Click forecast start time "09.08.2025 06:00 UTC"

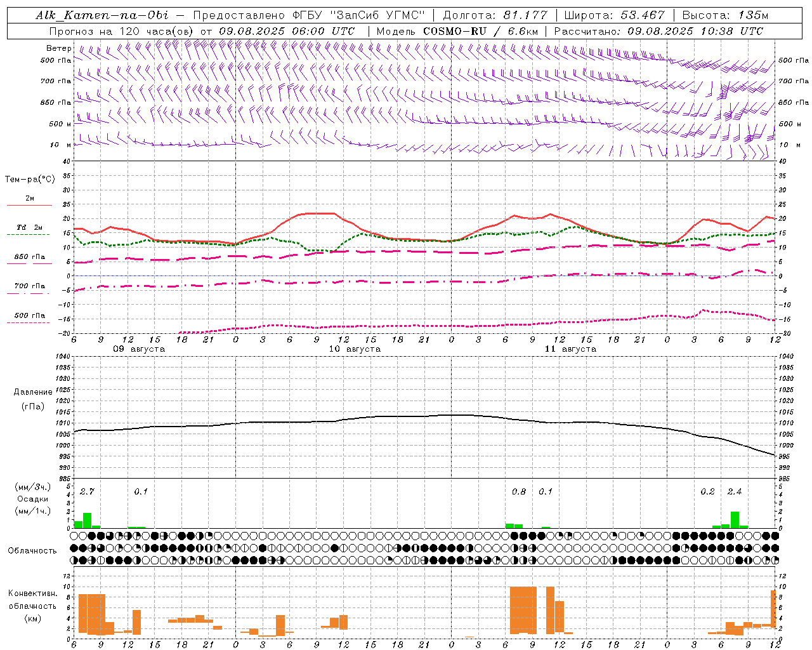coord(287,31)
